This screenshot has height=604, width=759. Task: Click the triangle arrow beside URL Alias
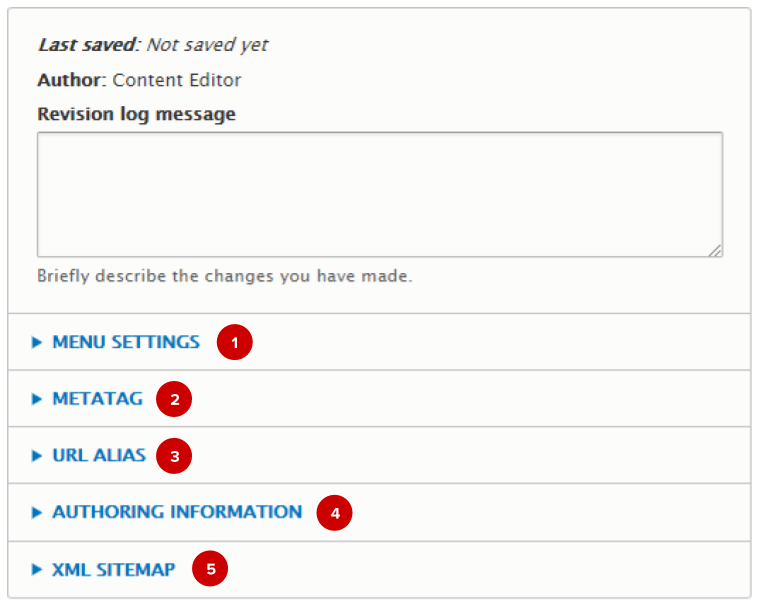[x=37, y=456]
